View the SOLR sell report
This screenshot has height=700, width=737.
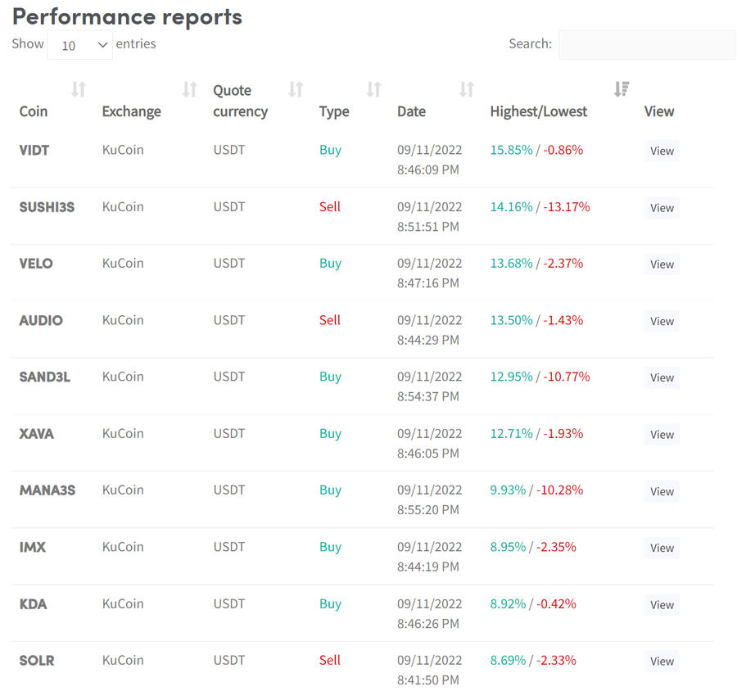tap(662, 662)
